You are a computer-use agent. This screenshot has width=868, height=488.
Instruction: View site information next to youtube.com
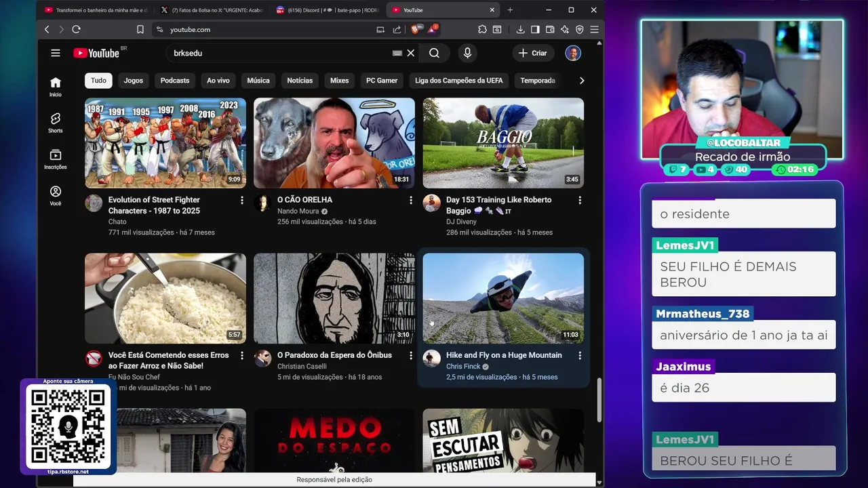pyautogui.click(x=159, y=30)
